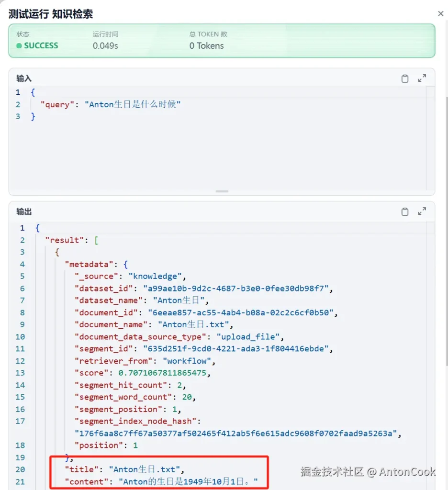Copy the output JSON to clipboard
The width and height of the screenshot is (448, 490).
pos(405,212)
